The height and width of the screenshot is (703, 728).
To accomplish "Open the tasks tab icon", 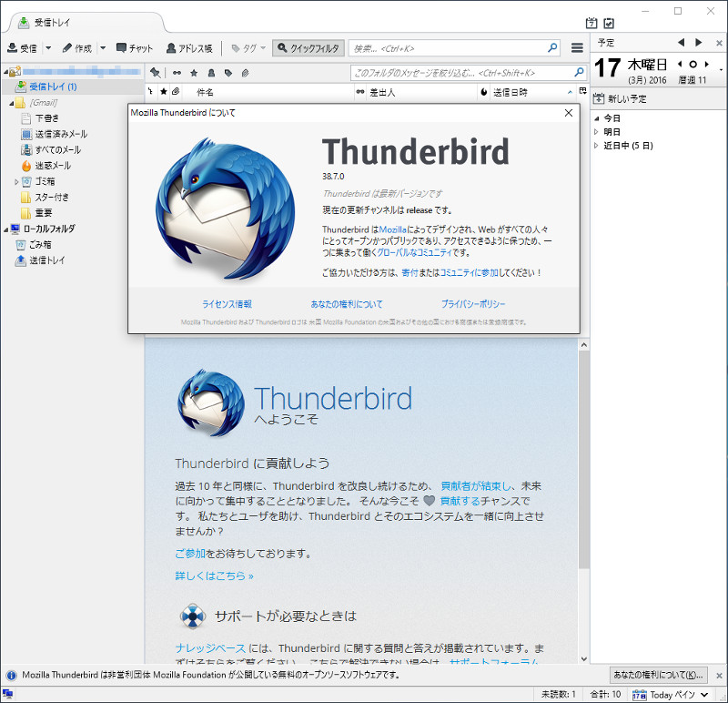I will tap(609, 23).
